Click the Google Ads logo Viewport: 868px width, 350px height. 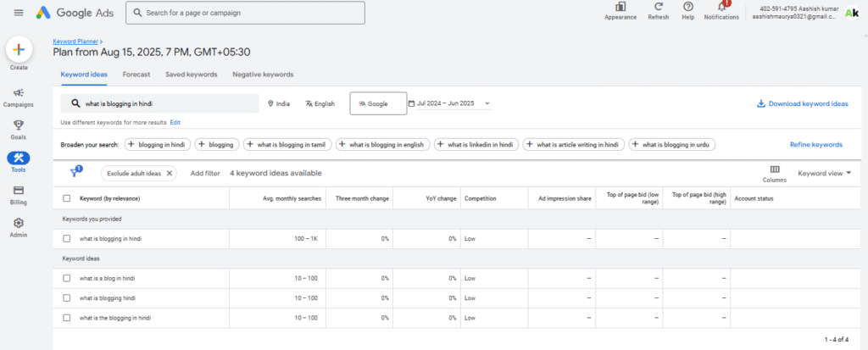(75, 12)
